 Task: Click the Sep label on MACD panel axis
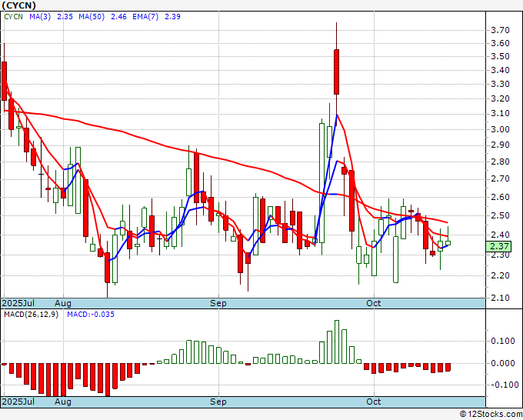tap(218, 402)
